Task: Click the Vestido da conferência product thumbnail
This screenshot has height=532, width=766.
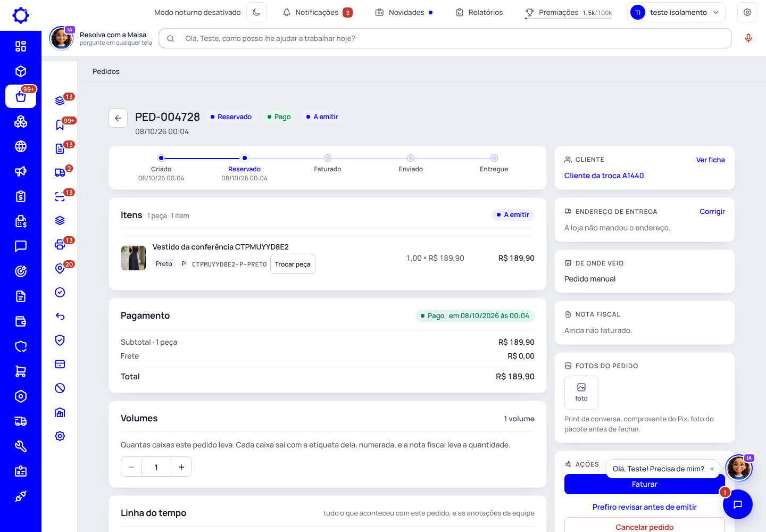Action: 134,258
